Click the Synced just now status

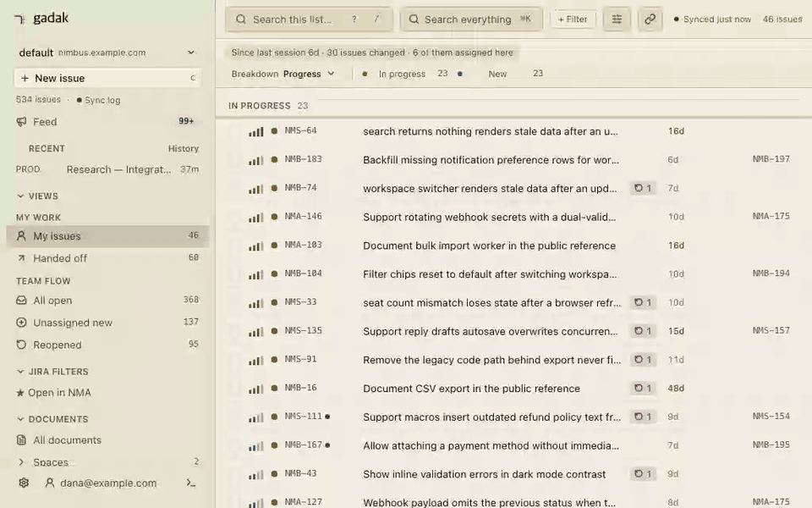click(712, 19)
